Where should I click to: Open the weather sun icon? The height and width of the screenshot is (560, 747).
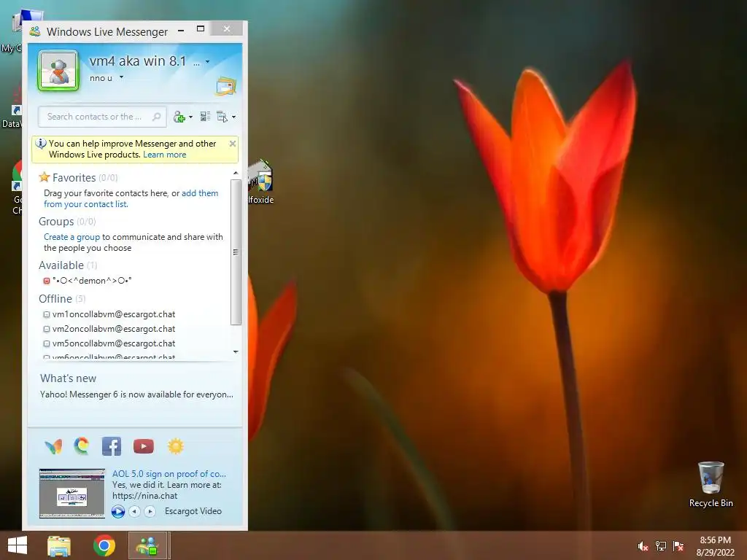coord(175,446)
